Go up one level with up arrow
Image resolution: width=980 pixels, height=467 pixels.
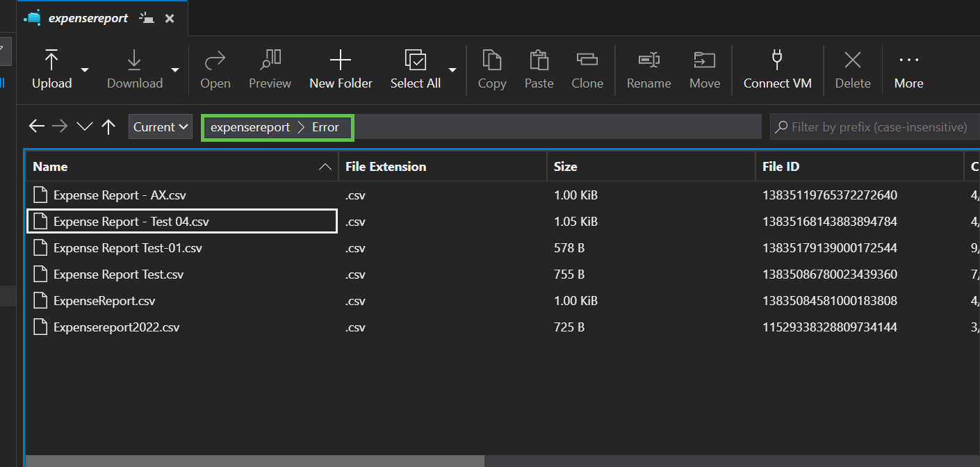tap(108, 126)
